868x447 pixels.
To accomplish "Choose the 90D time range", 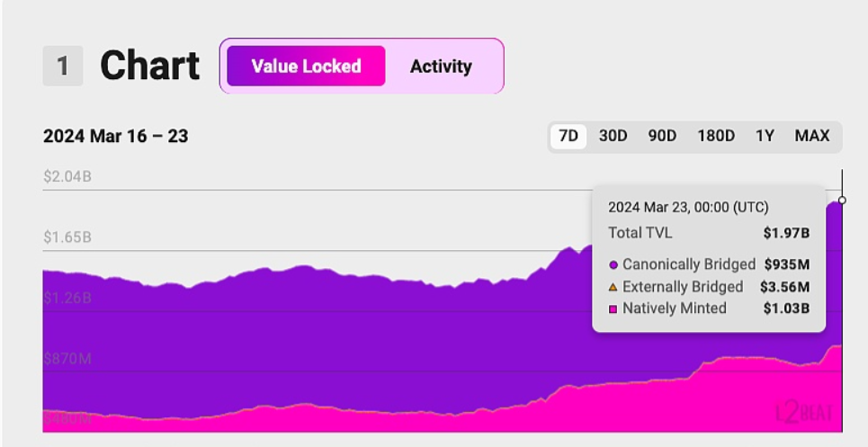I will click(662, 136).
